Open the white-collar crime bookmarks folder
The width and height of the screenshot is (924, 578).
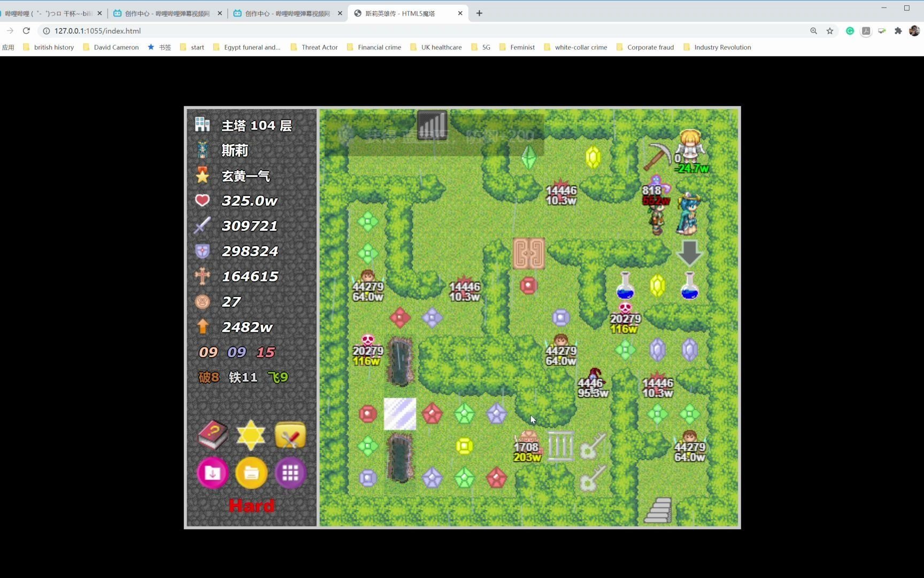(580, 47)
